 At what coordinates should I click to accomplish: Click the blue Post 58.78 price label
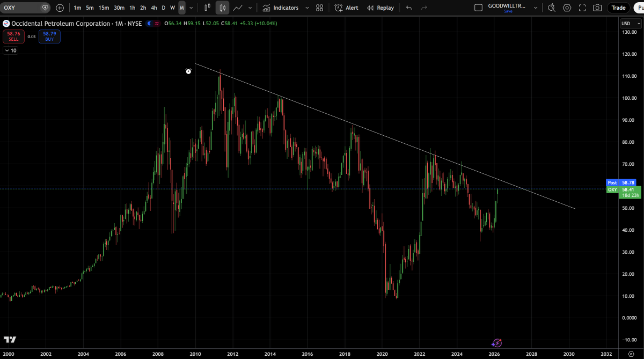[621, 182]
